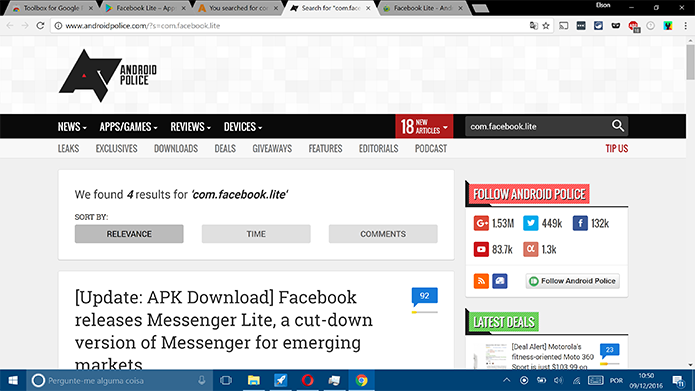
Task: Open File Explorer from taskbar
Action: click(x=254, y=380)
